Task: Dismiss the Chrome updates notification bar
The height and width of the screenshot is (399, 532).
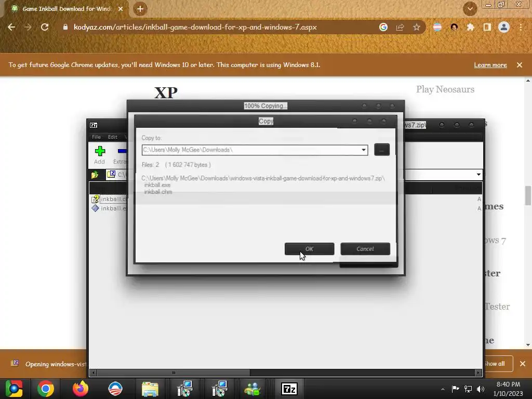Action: click(x=520, y=65)
